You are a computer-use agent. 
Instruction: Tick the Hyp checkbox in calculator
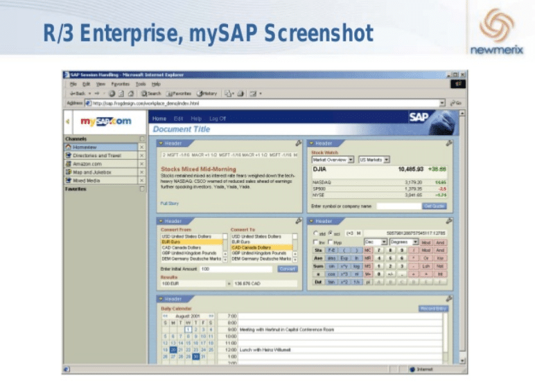coord(331,242)
